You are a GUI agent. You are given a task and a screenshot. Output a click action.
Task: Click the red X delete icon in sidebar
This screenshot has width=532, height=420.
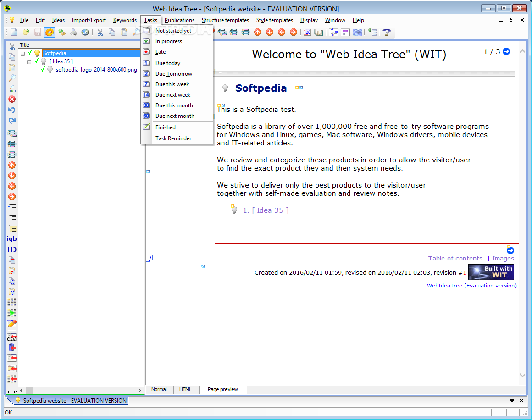(12, 99)
